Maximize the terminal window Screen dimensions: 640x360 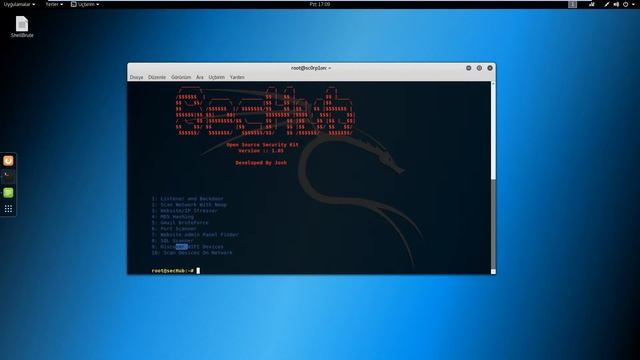479,68
